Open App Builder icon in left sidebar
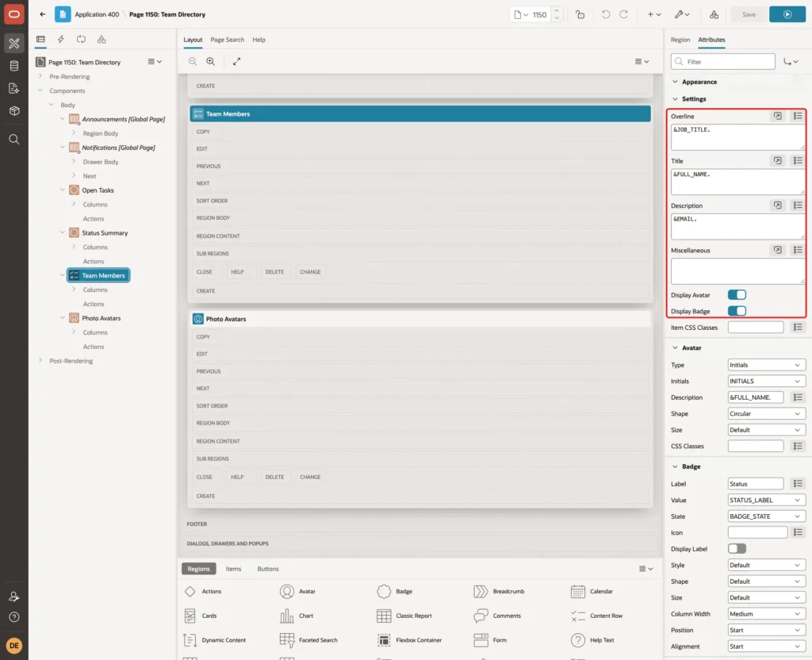812x660 pixels. [14, 43]
